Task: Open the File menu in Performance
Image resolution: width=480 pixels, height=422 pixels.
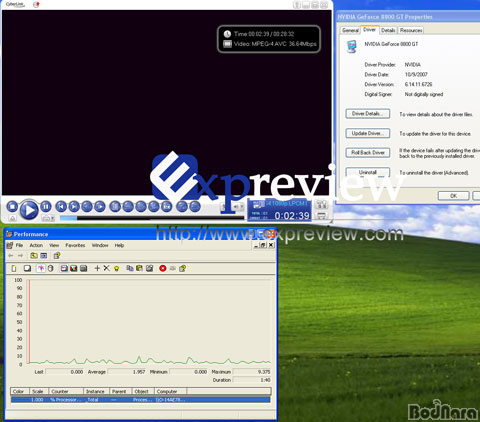Action: [x=19, y=245]
